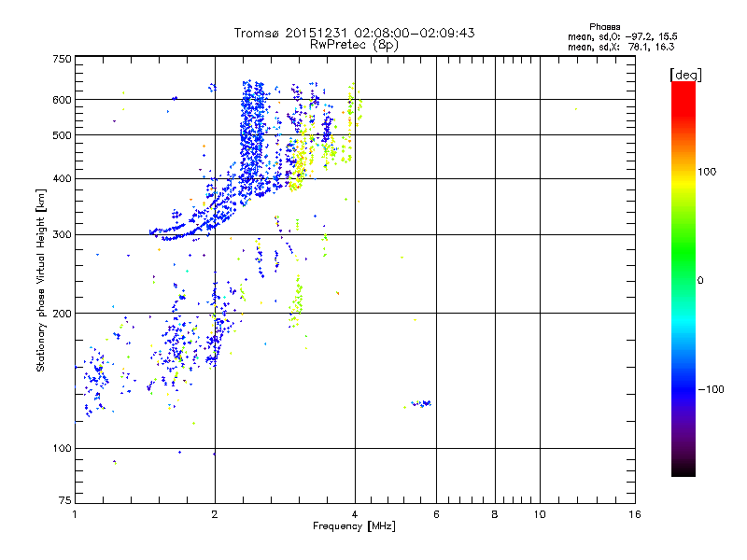The height and width of the screenshot is (560, 747).
Task: Click the blue echo cluster near 5.6 MHz
Action: 422,404
